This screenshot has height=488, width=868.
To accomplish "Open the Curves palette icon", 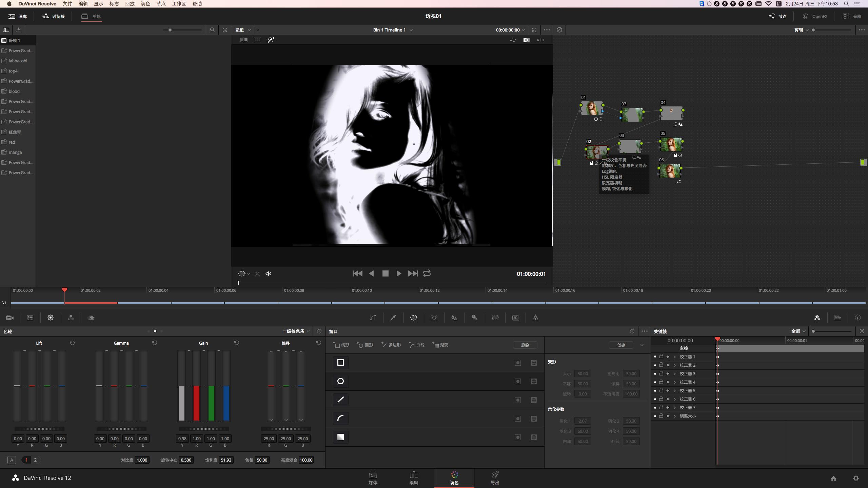I will coord(373,318).
